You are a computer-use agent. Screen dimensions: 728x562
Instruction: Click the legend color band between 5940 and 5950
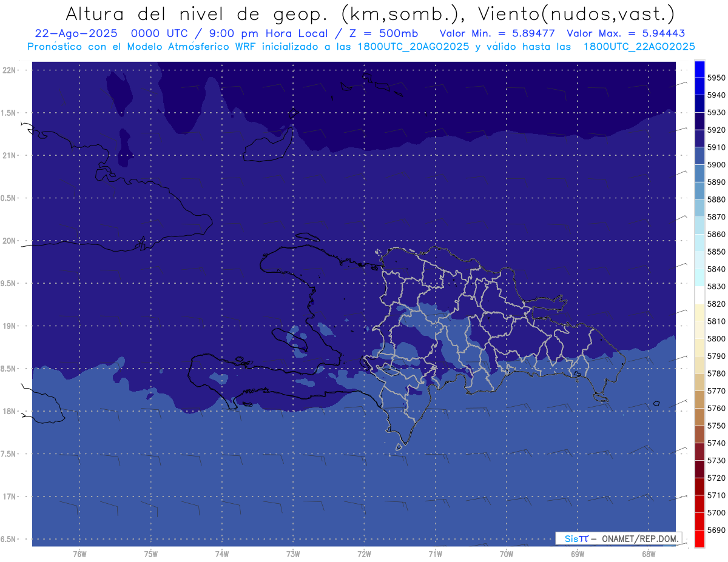tap(699, 87)
